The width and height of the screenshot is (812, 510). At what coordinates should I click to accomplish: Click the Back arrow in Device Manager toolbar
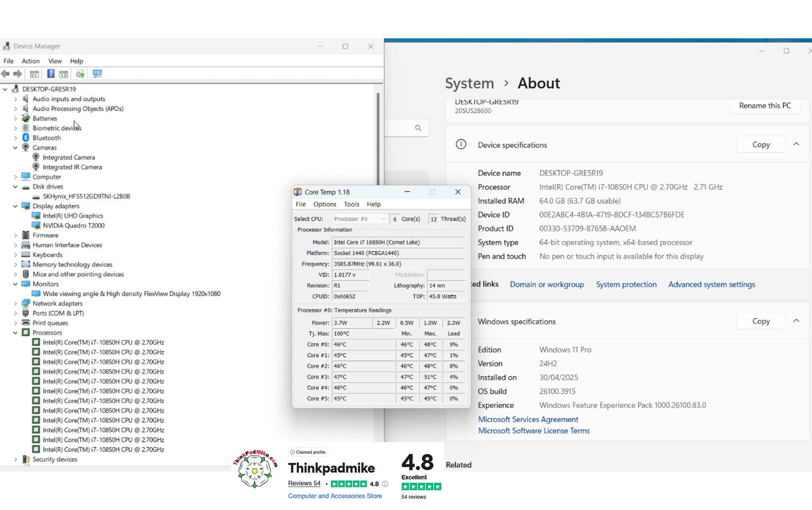6,74
